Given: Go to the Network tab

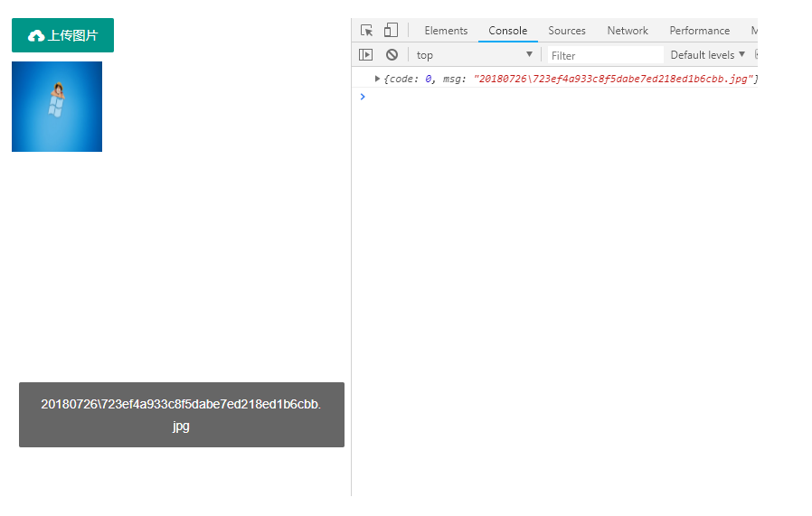Looking at the screenshot, I should tap(628, 31).
